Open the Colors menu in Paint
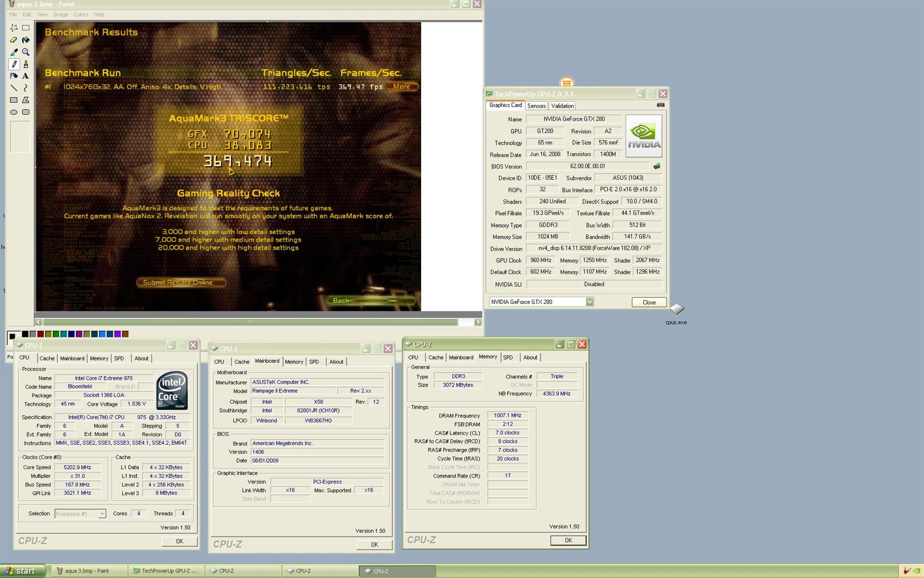 tap(81, 14)
